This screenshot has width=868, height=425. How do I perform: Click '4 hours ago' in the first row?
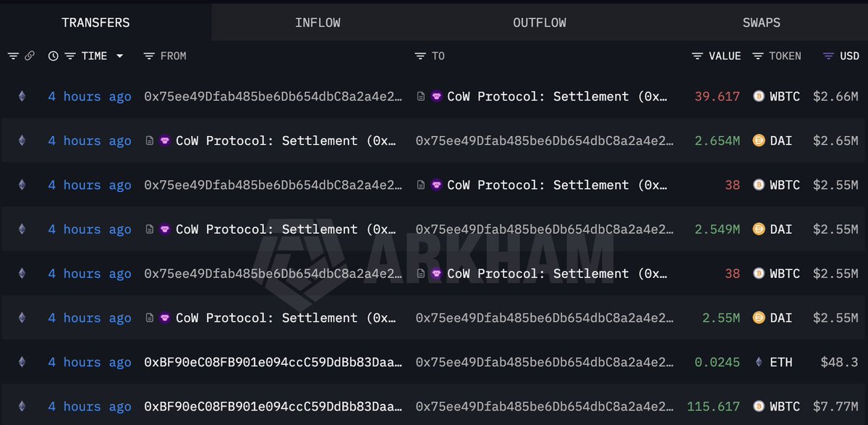click(90, 96)
